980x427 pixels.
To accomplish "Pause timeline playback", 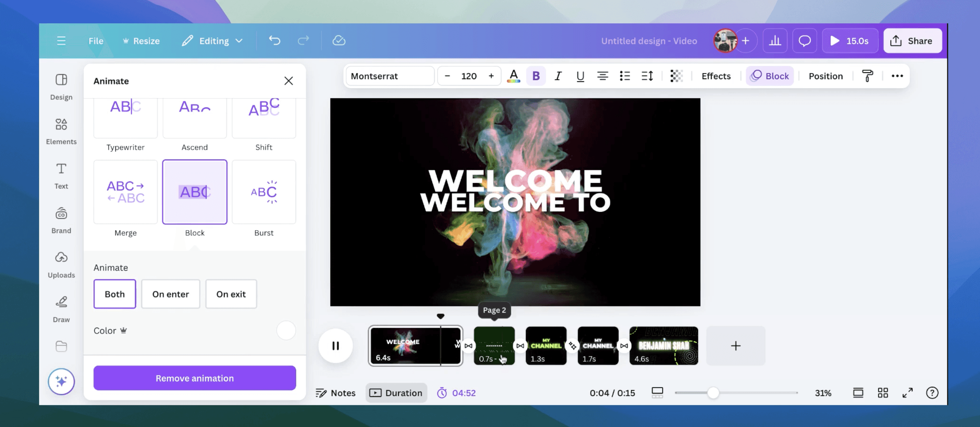I will point(335,346).
